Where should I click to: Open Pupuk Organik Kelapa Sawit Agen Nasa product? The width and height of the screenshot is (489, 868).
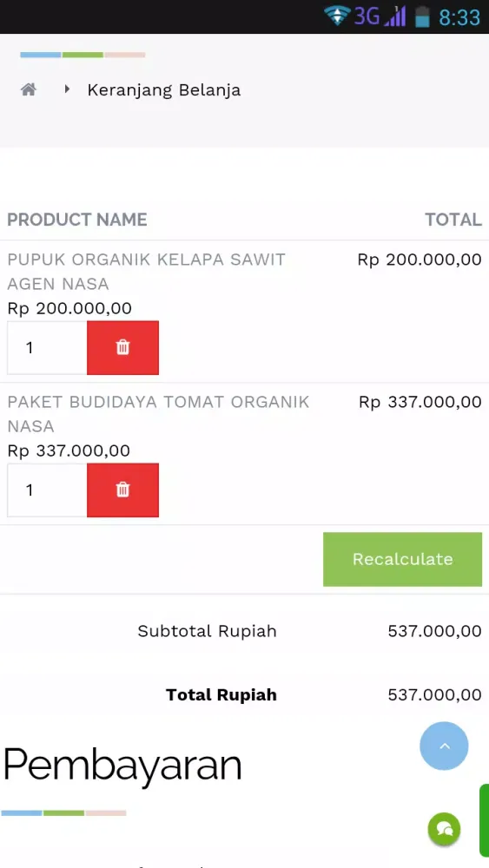click(146, 271)
